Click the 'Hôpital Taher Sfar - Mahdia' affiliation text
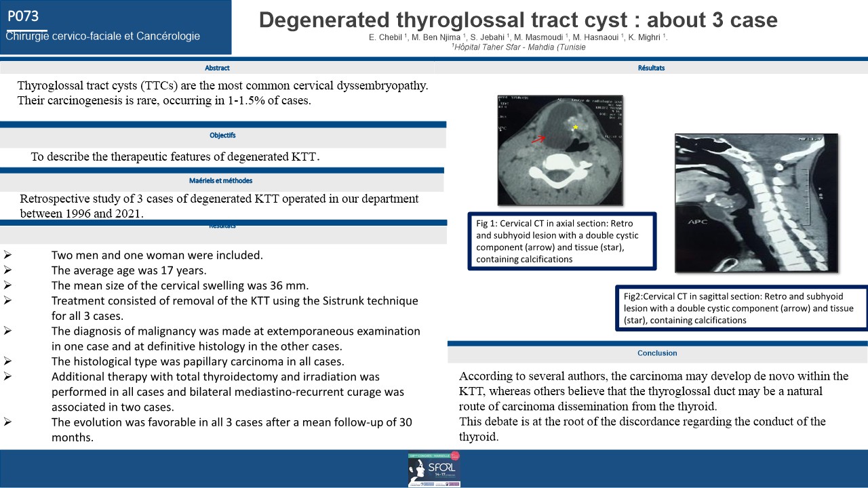The image size is (868, 488). point(518,47)
